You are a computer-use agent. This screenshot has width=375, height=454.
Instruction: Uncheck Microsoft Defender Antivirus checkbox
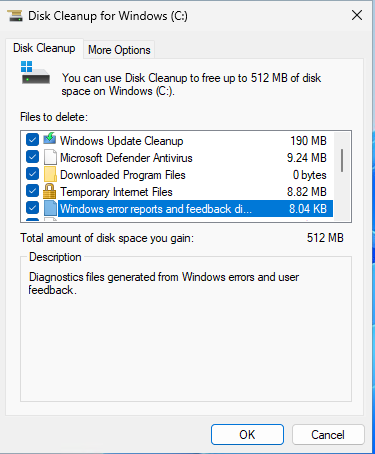32,157
